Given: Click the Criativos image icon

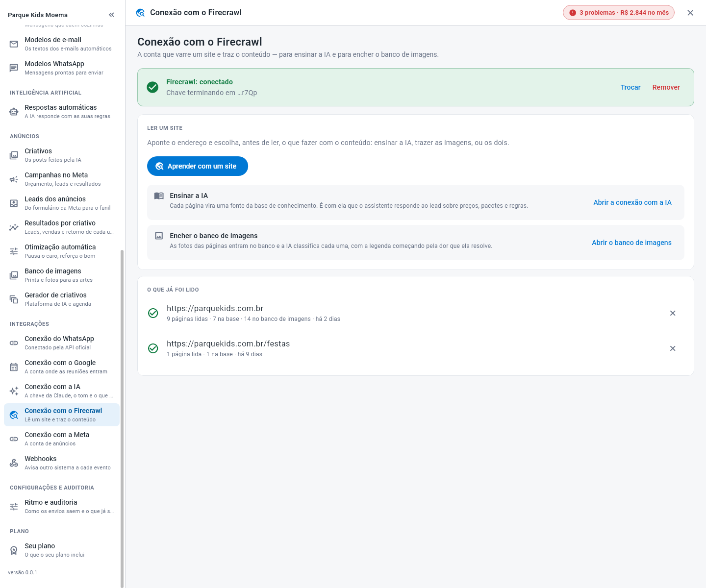Looking at the screenshot, I should [x=14, y=155].
